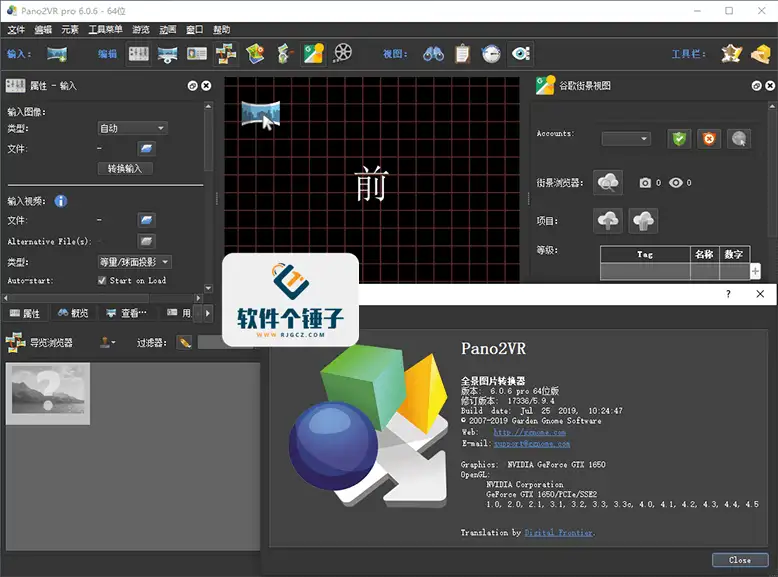Add a tag row with plus button

(755, 271)
